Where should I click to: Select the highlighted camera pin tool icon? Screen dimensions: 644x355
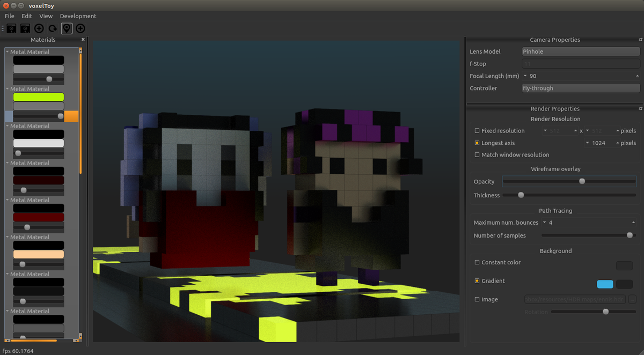(x=67, y=28)
